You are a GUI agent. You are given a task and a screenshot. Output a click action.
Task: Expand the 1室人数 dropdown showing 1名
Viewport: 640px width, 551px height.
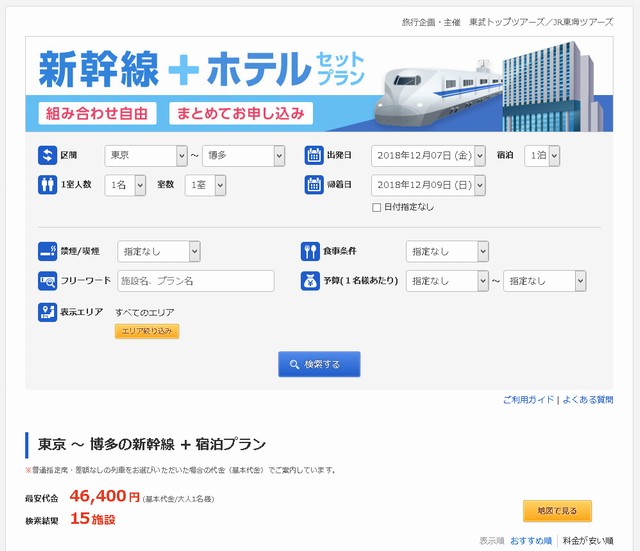pyautogui.click(x=125, y=185)
